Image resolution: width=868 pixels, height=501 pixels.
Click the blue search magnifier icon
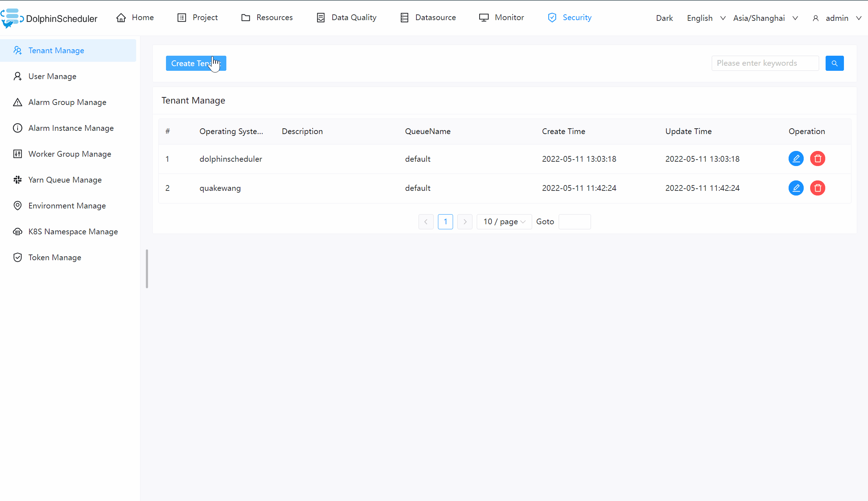[835, 63]
